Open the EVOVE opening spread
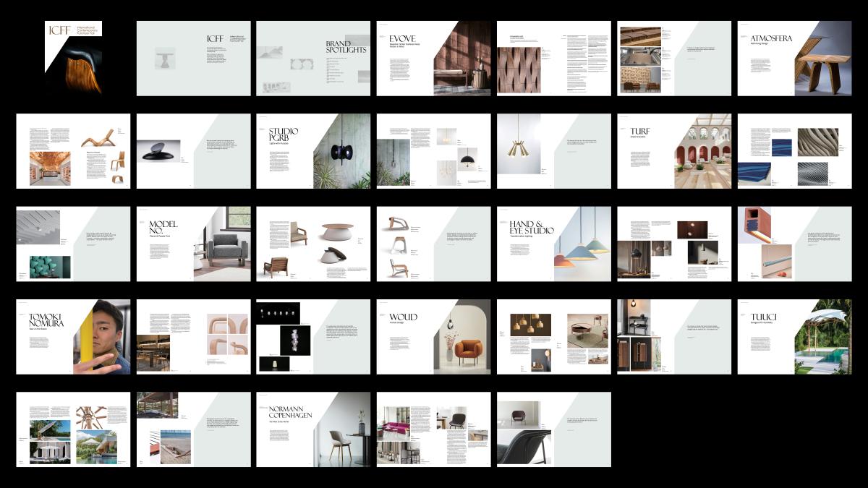Image resolution: width=868 pixels, height=488 pixels. [434, 58]
